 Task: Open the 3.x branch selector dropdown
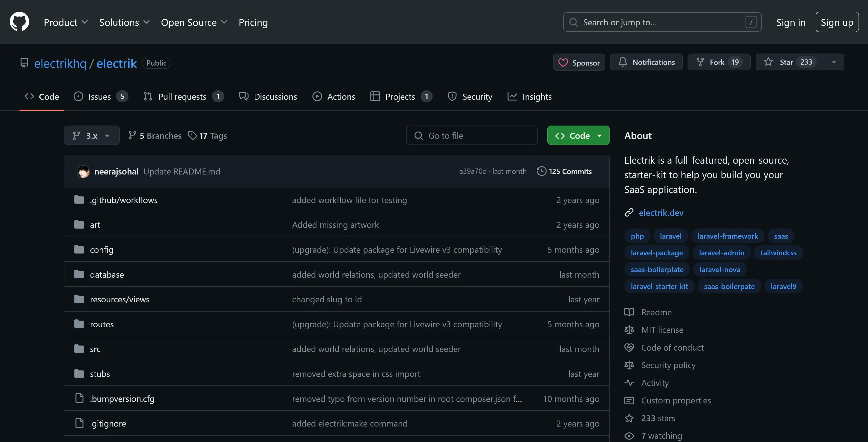(x=92, y=135)
